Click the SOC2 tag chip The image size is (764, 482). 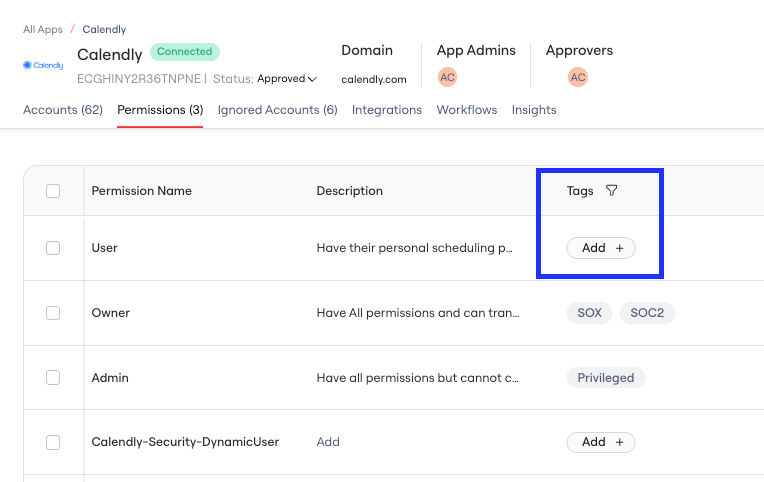[647, 313]
